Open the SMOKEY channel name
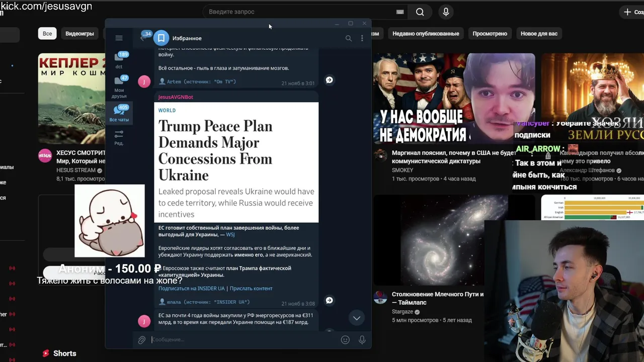Screen dimensions: 644x362 click(x=403, y=170)
